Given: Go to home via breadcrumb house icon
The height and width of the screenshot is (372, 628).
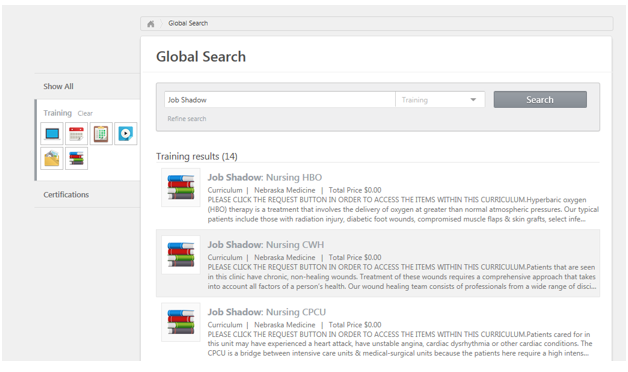Looking at the screenshot, I should tap(151, 24).
